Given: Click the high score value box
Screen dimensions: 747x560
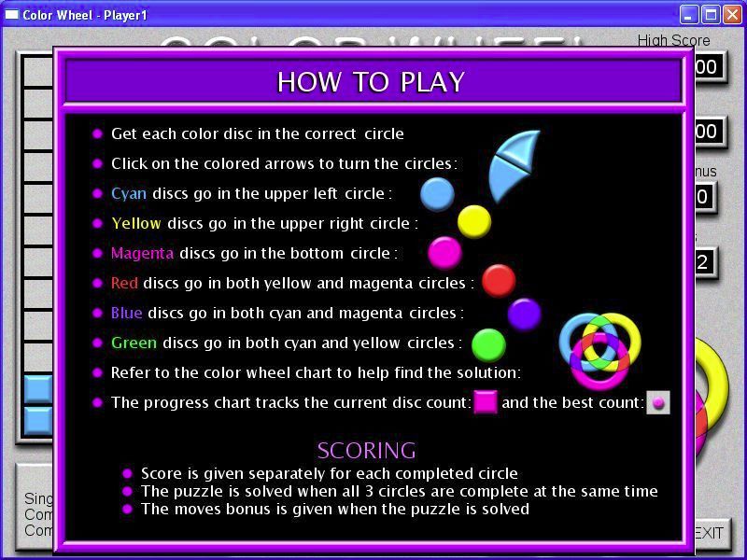Looking at the screenshot, I should click(x=710, y=66).
